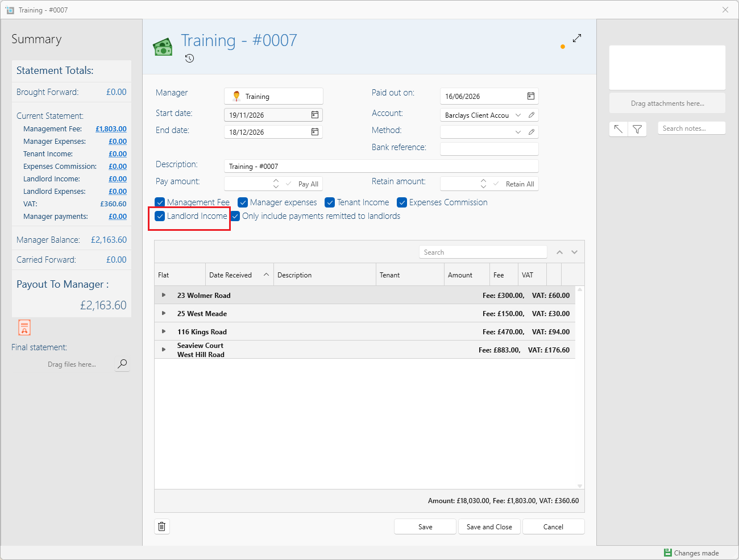This screenshot has width=739, height=560.
Task: Click the Save and Close button
Action: 489,526
